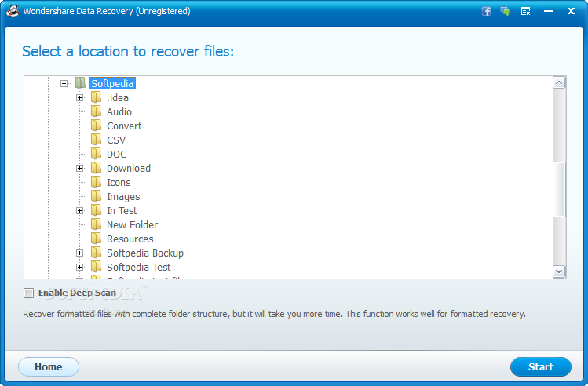
Task: Click the Wondershare app logo icon
Action: 13,11
